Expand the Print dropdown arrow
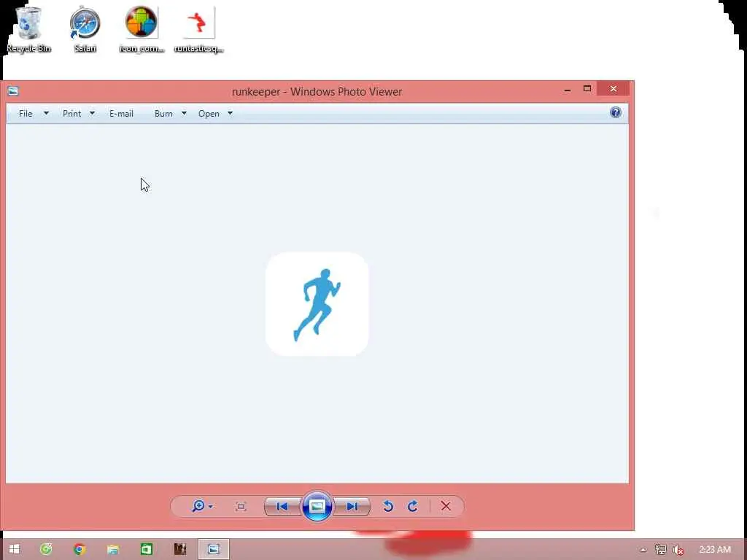Viewport: 747px width, 560px height. click(x=92, y=113)
